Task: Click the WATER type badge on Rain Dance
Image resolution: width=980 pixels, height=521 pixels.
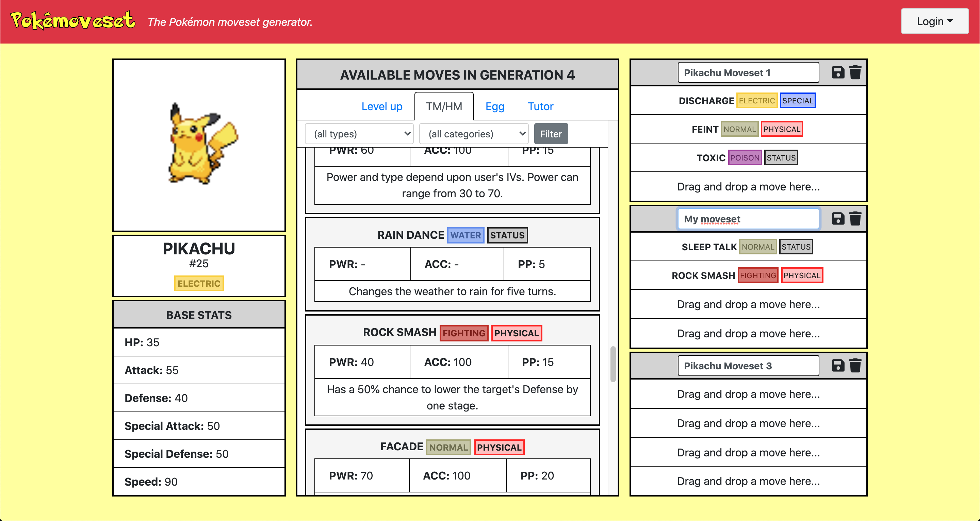Action: tap(465, 235)
